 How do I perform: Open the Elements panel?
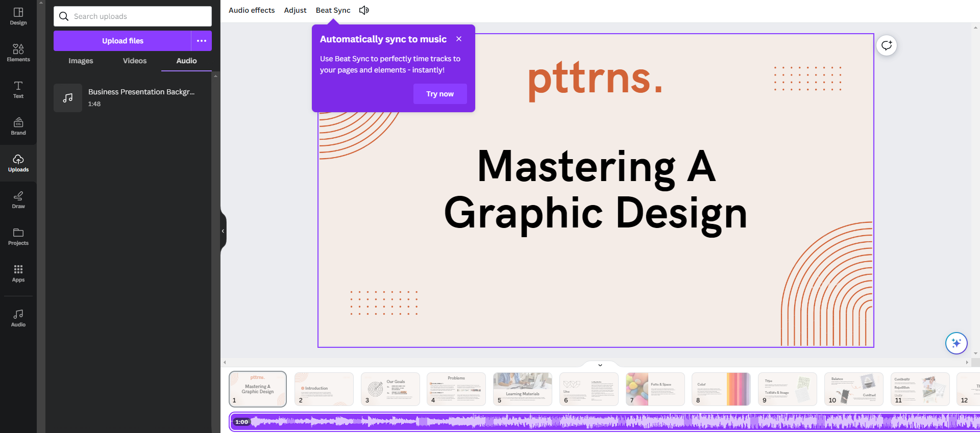[x=18, y=53]
